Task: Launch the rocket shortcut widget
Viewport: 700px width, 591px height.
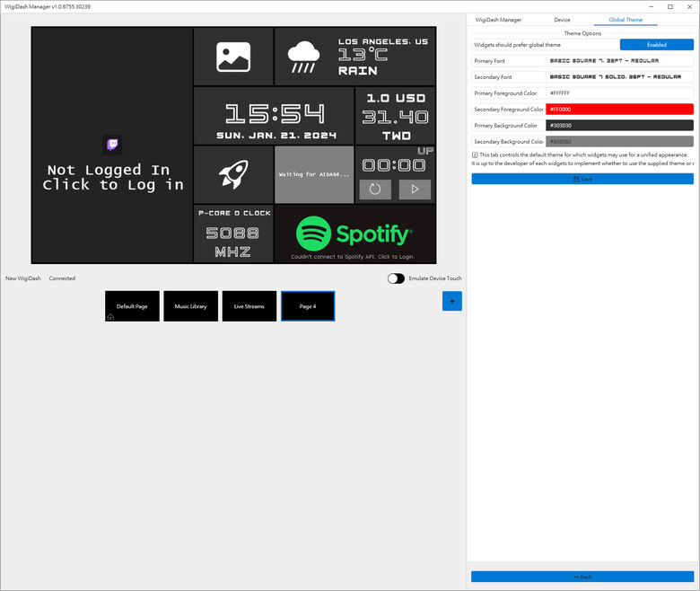Action: (233, 174)
